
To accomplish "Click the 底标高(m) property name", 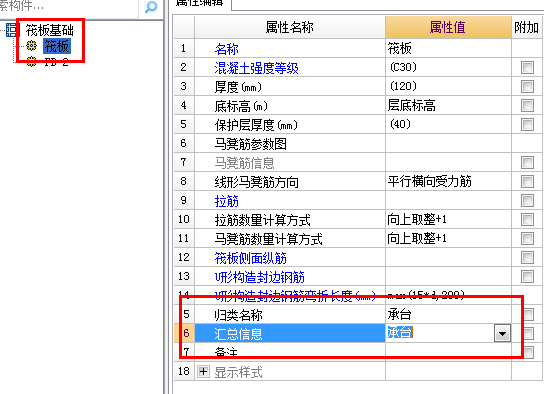I will [241, 106].
